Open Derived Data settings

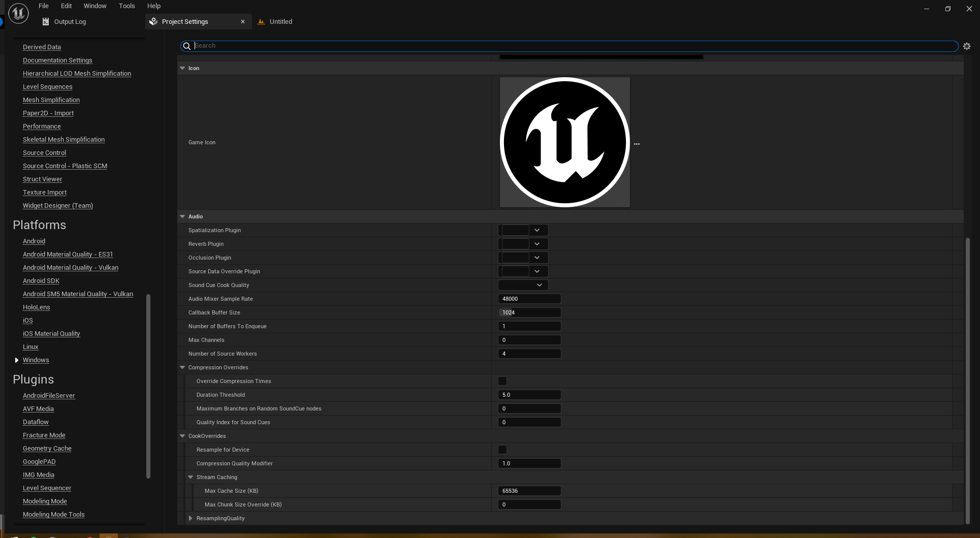(x=42, y=47)
